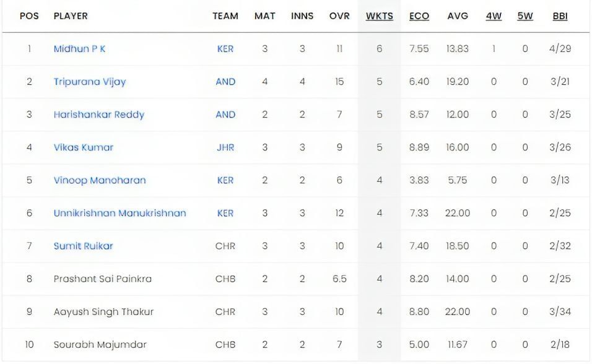Sort by BBI column header
592x364 pixels.
click(560, 16)
